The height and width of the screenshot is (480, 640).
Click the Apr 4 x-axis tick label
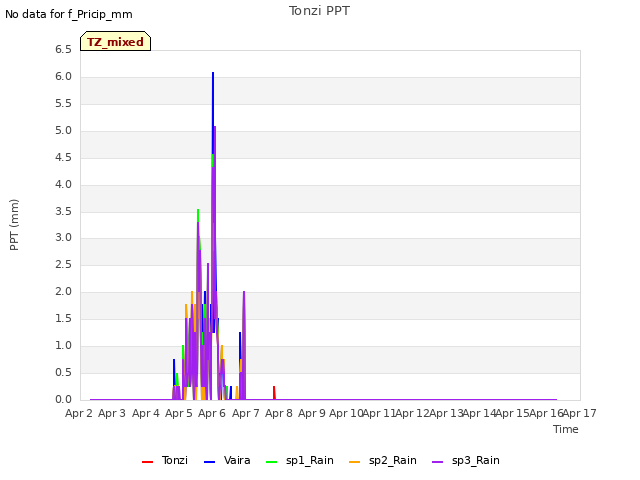click(146, 413)
